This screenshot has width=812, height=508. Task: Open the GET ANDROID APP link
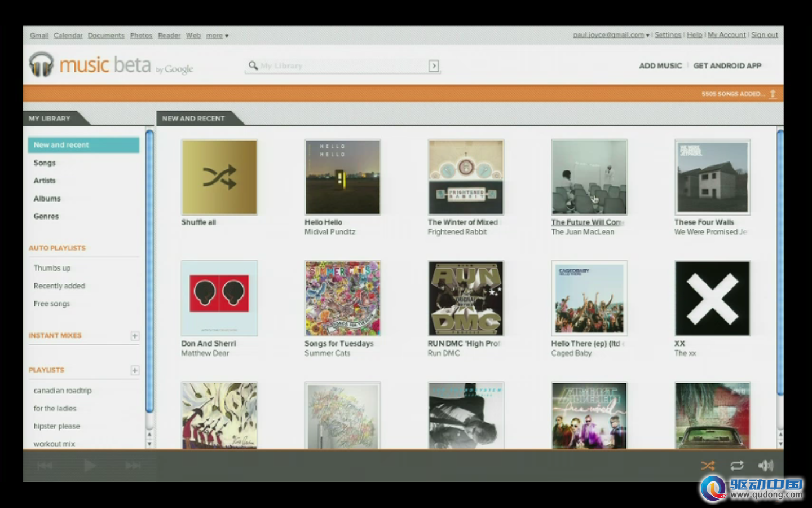(x=727, y=66)
